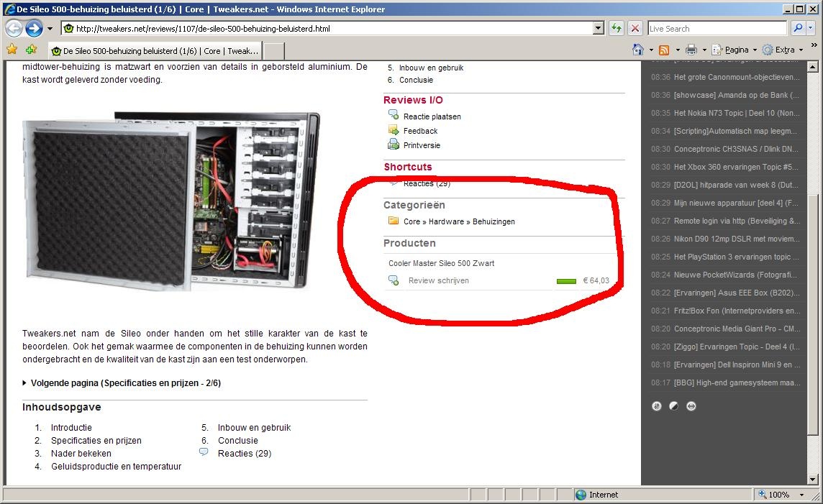Go to Volgende pagina Specificaties en prijzen
This screenshot has height=504, width=823.
(125, 382)
